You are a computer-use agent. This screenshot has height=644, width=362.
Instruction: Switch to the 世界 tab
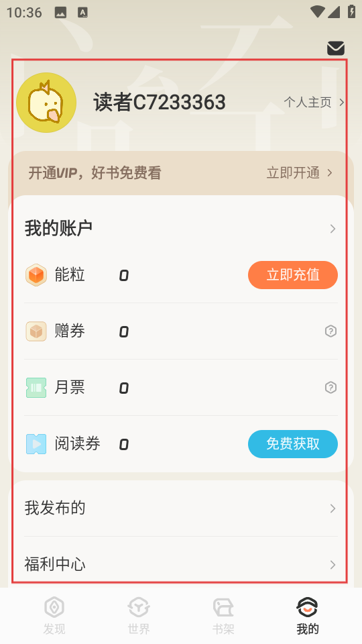139,616
